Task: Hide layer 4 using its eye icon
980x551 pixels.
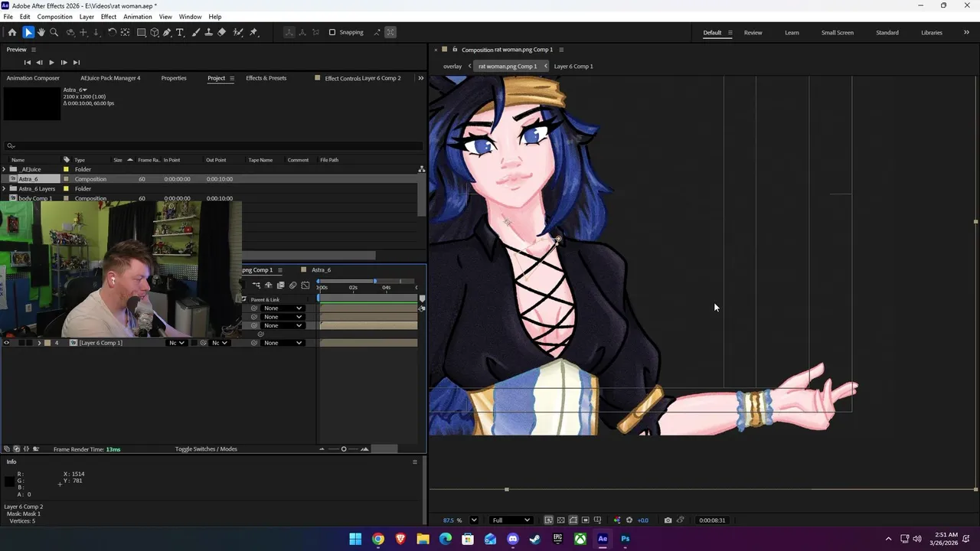Action: [6, 343]
